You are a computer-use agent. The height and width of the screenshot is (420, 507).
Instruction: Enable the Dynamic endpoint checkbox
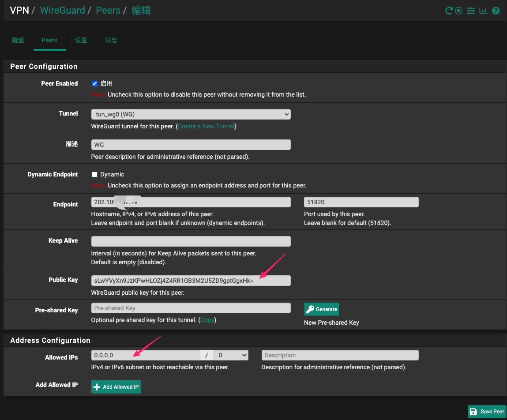[94, 175]
